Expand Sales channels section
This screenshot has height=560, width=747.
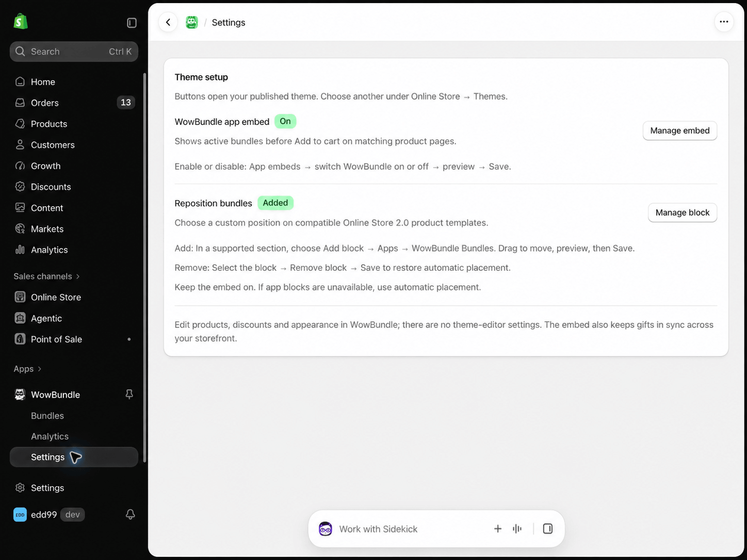(x=47, y=276)
